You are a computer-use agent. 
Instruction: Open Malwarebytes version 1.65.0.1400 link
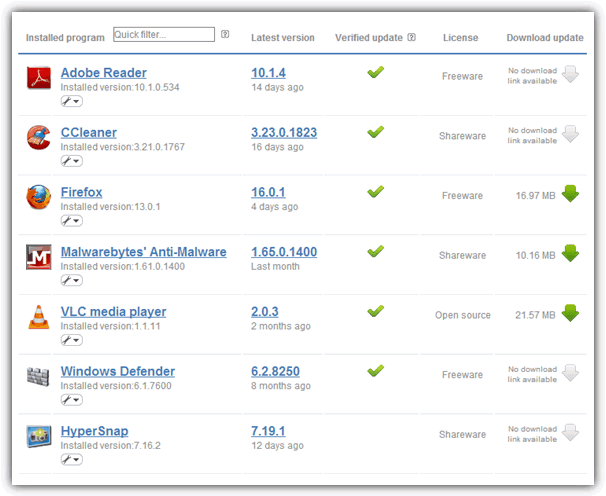(x=284, y=252)
